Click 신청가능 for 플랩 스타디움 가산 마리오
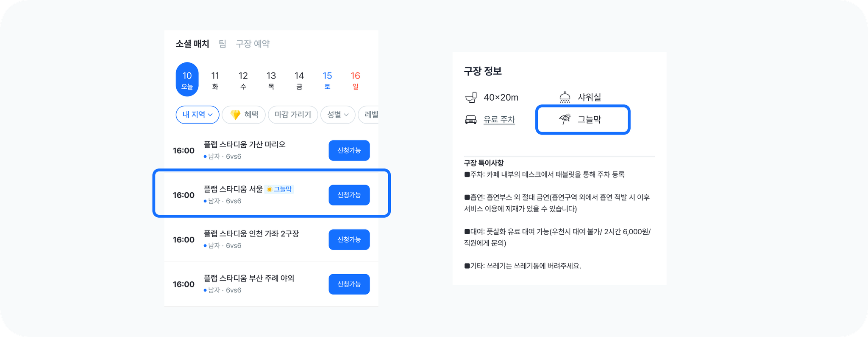This screenshot has width=868, height=337. pyautogui.click(x=349, y=150)
